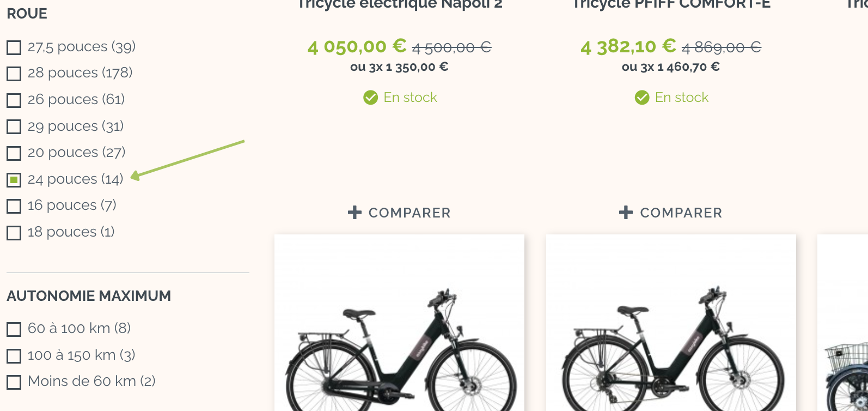Click the first COMPARER text button
The height and width of the screenshot is (411, 868).
pyautogui.click(x=409, y=213)
